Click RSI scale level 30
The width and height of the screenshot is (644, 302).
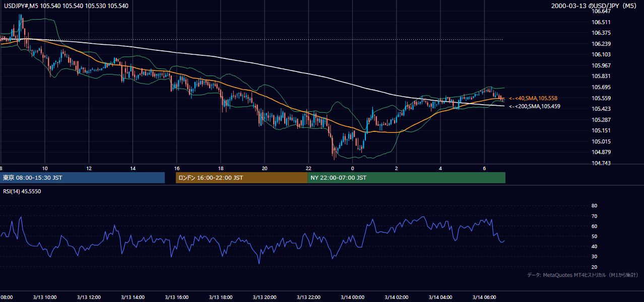point(594,257)
